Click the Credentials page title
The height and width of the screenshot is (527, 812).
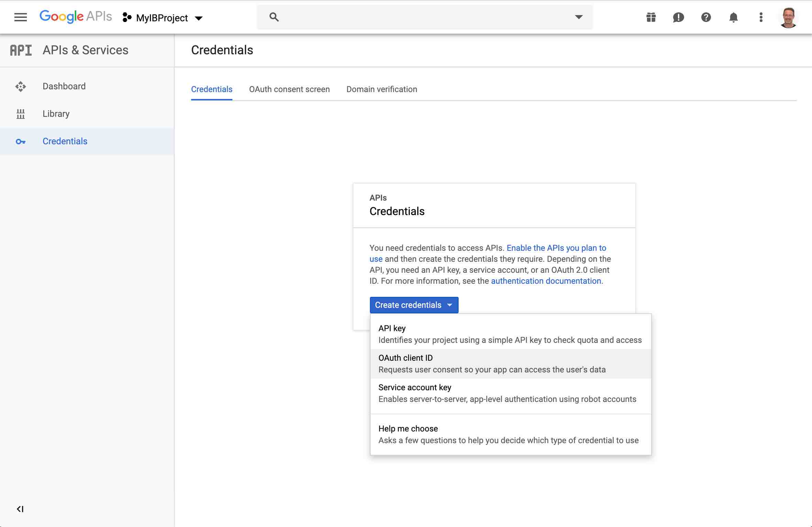(x=222, y=50)
